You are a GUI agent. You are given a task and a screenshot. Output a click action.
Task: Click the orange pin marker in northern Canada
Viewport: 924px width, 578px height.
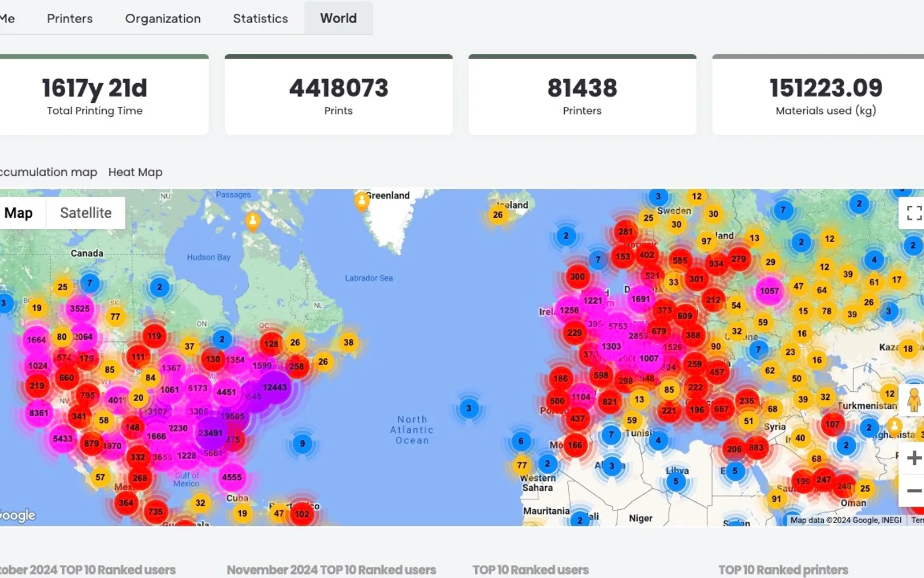tap(252, 221)
